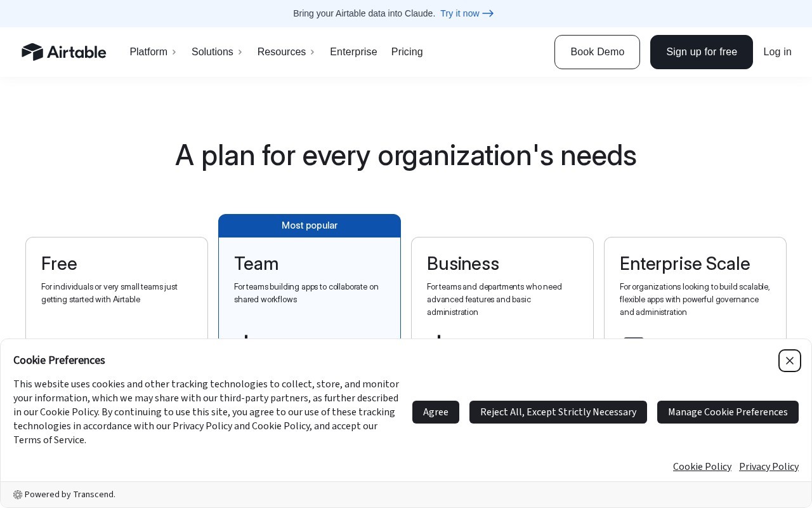Select the Team plan heading
The height and width of the screenshot is (508, 812).
(256, 264)
